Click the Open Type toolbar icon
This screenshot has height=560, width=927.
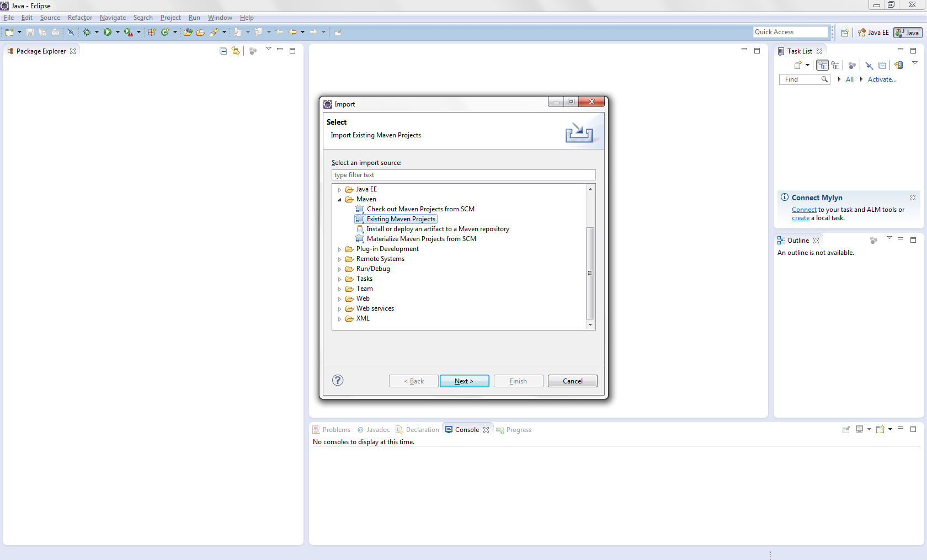(x=188, y=32)
